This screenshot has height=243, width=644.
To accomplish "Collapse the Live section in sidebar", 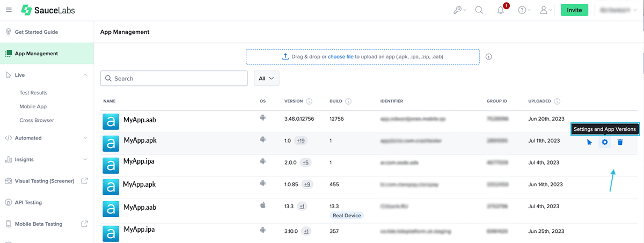I will (85, 75).
